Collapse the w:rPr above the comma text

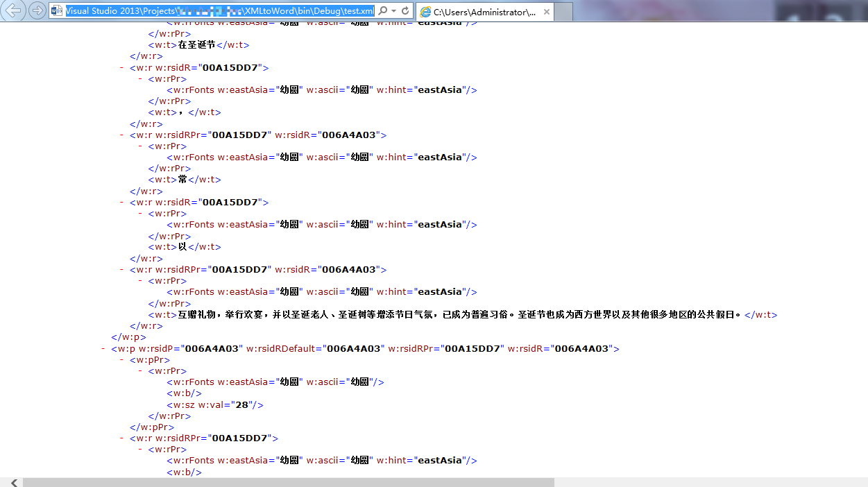[140, 78]
